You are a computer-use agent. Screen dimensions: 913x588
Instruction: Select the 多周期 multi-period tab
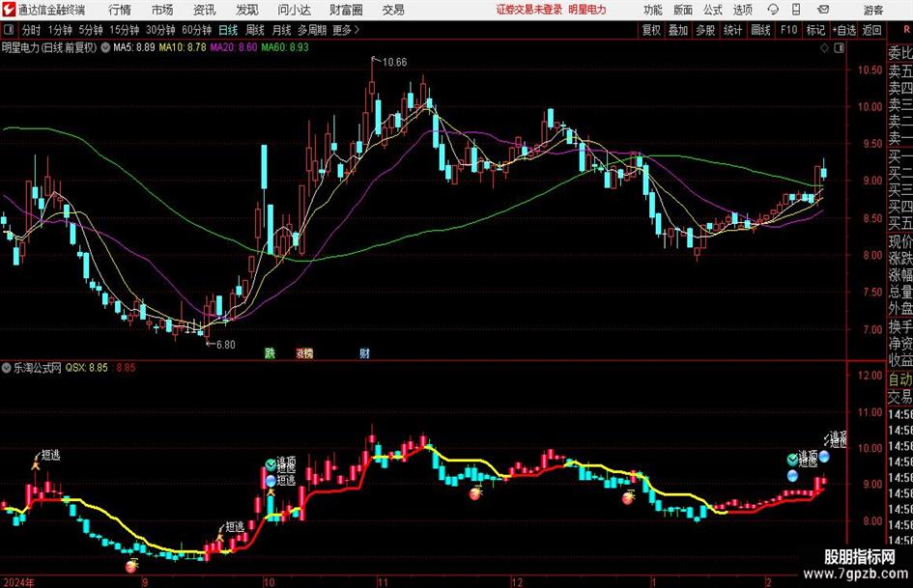[x=312, y=30]
